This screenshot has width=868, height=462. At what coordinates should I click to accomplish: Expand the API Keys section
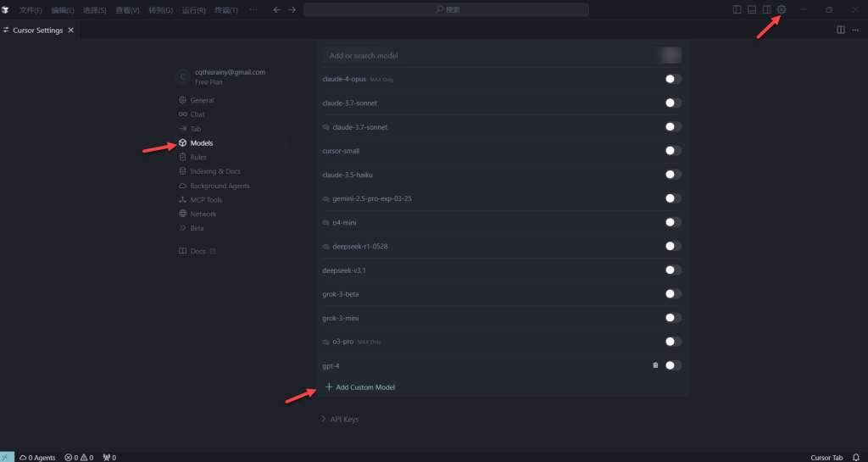[340, 420]
